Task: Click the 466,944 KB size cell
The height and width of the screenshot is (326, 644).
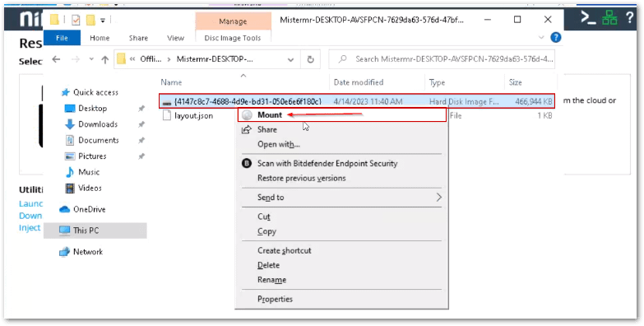Action: click(x=534, y=101)
